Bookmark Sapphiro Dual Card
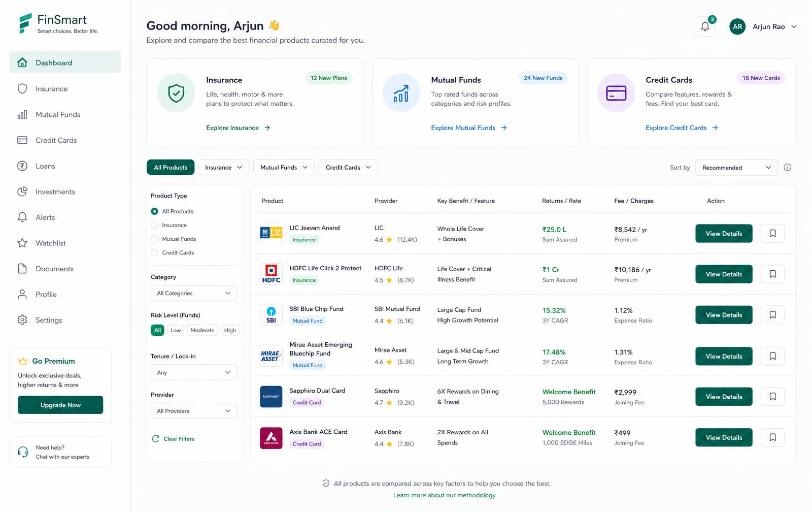 pyautogui.click(x=772, y=397)
